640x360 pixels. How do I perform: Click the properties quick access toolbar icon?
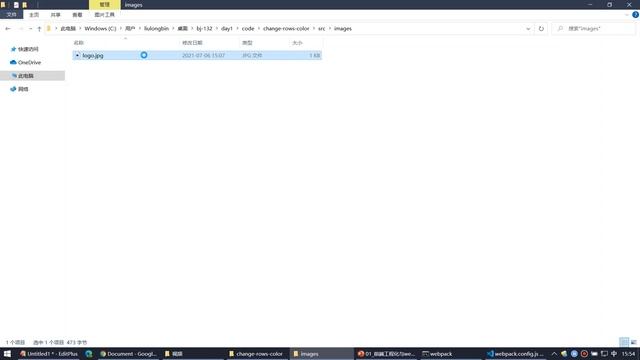(x=16, y=5)
